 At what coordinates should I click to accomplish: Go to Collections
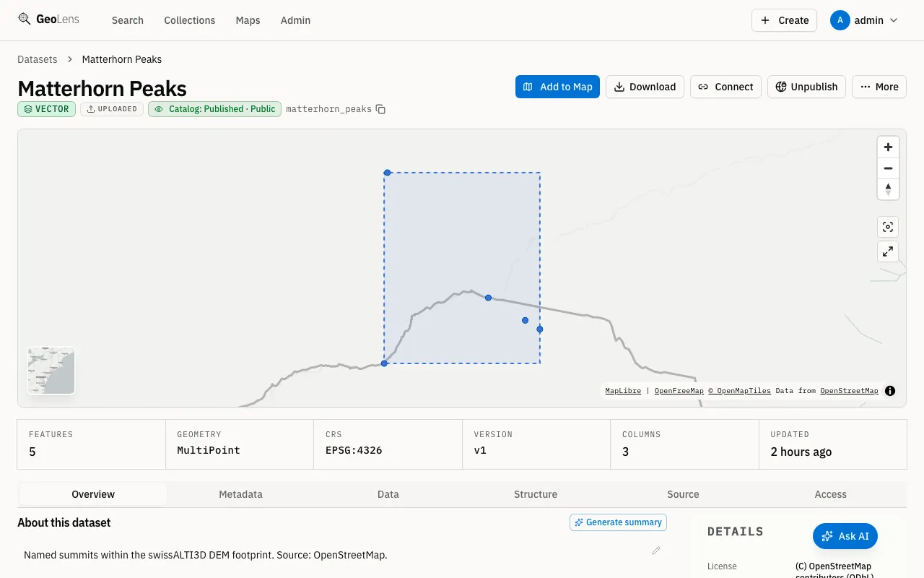tap(190, 20)
